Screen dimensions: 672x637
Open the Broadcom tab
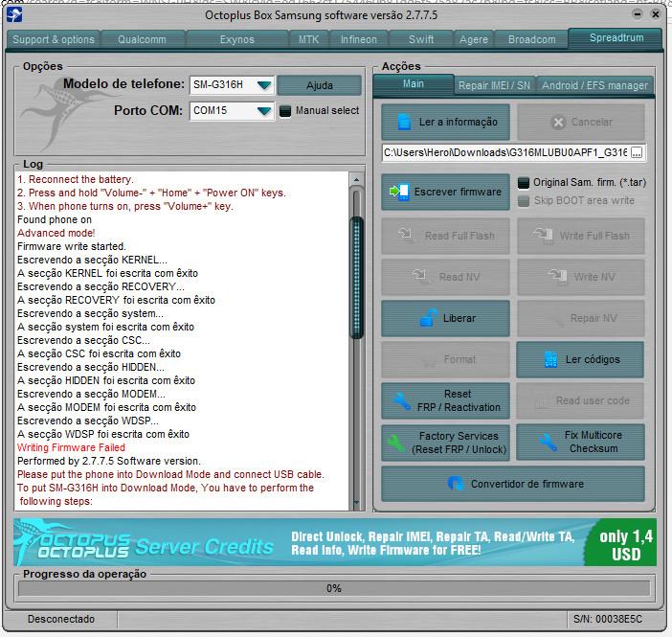(531, 40)
